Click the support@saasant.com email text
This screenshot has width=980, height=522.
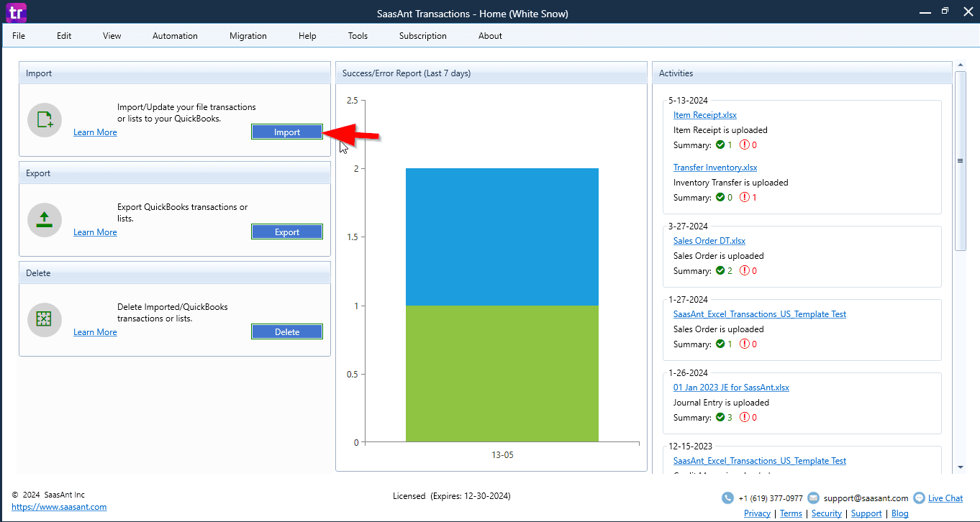pyautogui.click(x=866, y=498)
